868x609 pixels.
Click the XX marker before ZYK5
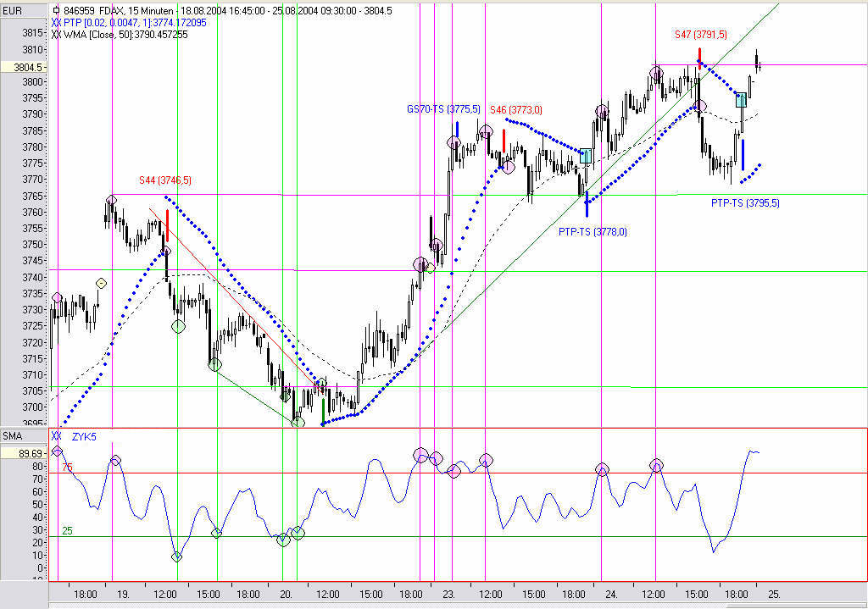56,436
